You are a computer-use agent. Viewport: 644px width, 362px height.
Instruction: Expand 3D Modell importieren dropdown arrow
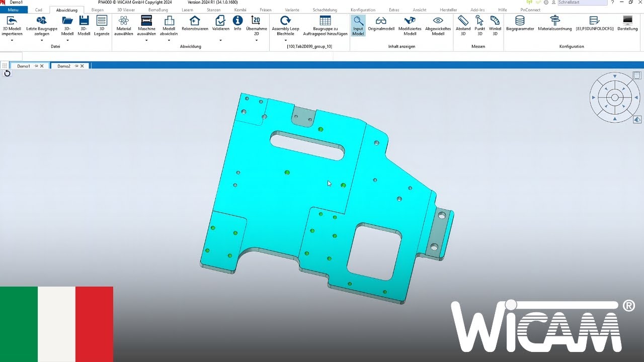[x=12, y=40]
